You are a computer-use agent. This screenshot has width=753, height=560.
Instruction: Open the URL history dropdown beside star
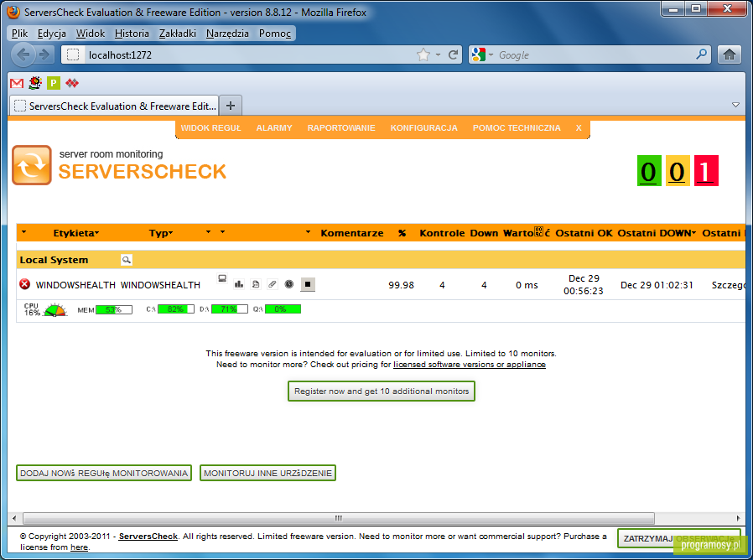[438, 54]
